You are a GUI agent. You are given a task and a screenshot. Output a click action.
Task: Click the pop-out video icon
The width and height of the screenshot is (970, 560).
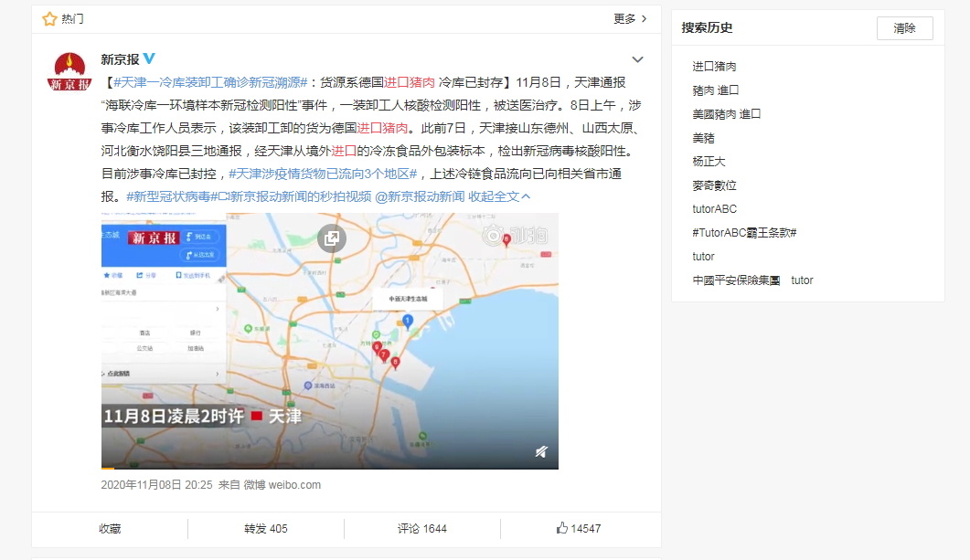pos(332,238)
